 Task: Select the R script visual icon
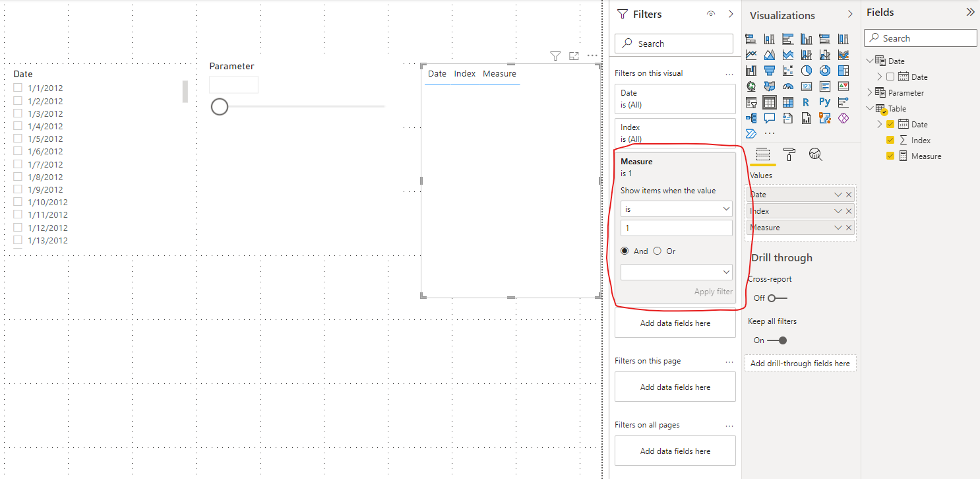805,101
